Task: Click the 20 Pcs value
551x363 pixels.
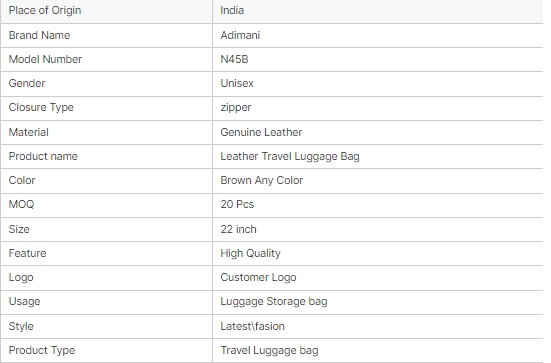Action: click(237, 204)
